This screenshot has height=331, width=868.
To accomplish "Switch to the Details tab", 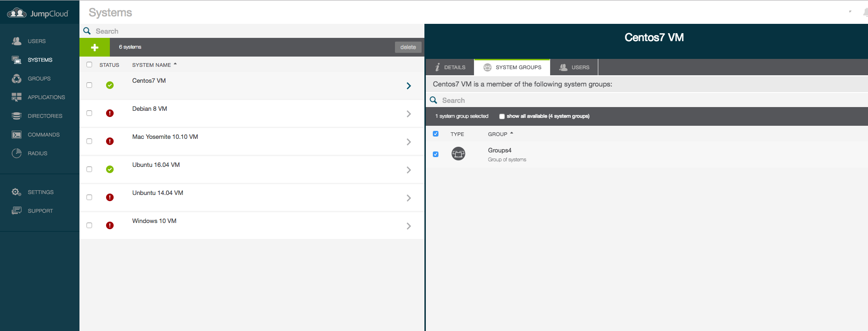I will [450, 67].
